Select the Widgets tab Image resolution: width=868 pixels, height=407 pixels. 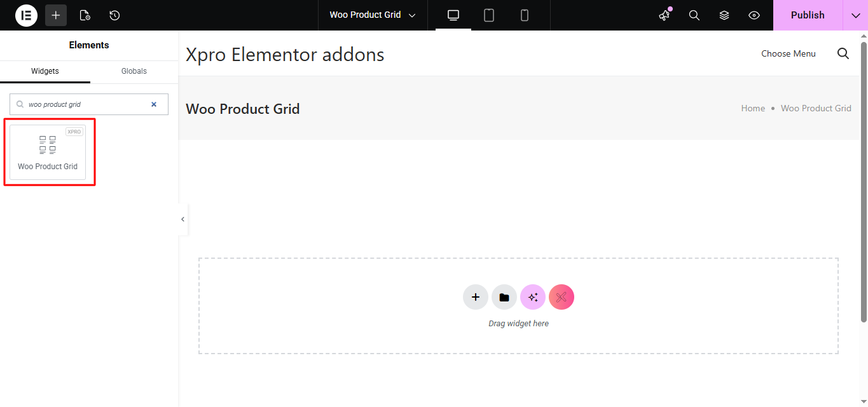(45, 71)
